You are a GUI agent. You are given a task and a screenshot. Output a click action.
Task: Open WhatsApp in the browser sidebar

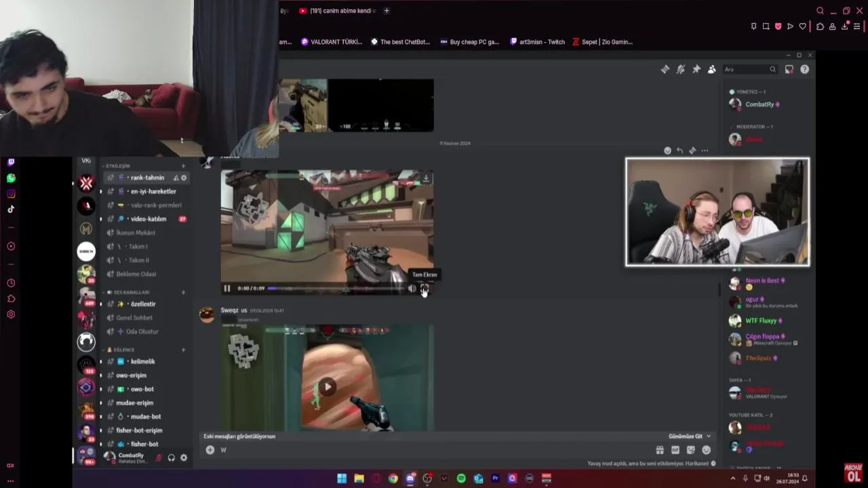[11, 178]
